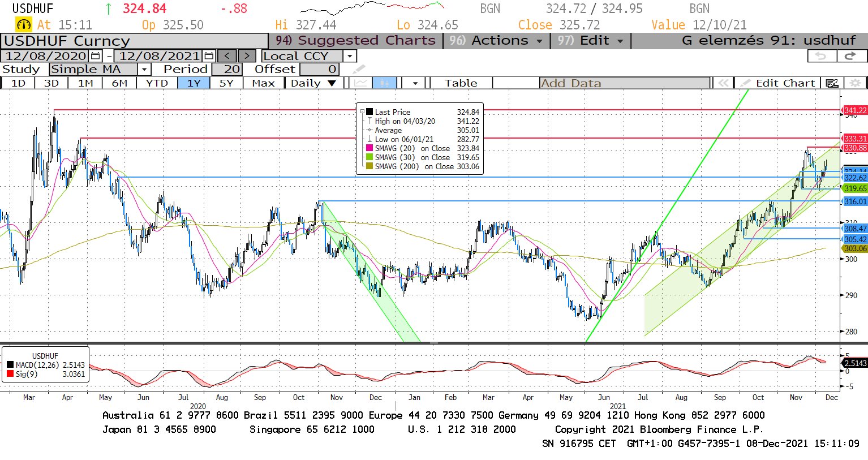Select the 5Y range tab

[226, 83]
